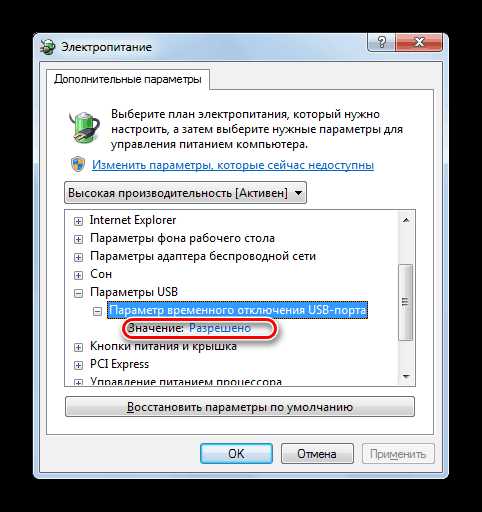Image resolution: width=482 pixels, height=512 pixels.
Task: Select the Дополнительные параметры tab
Action: point(128,79)
